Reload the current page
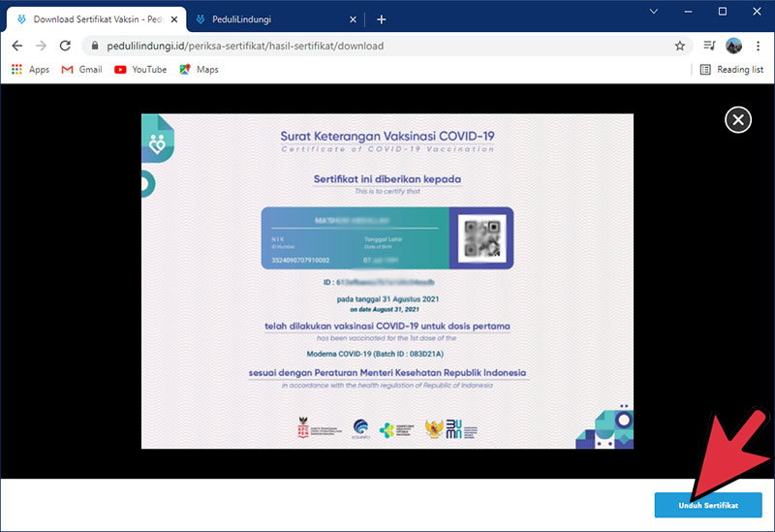The image size is (775, 532). pyautogui.click(x=65, y=46)
